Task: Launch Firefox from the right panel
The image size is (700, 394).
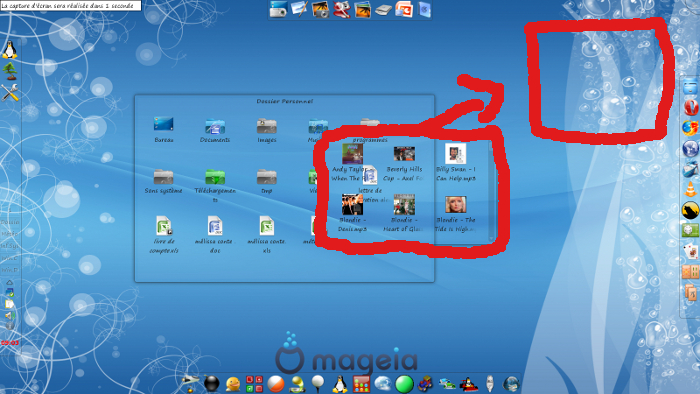Action: click(690, 128)
